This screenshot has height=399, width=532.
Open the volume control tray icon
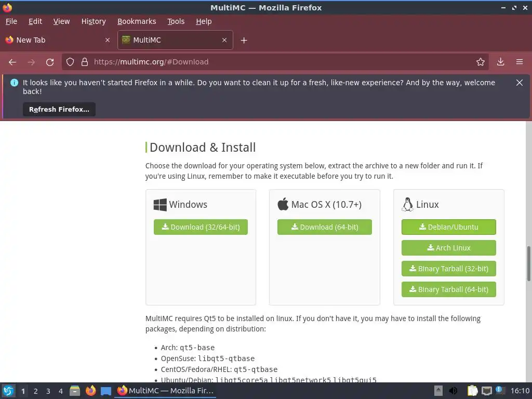(x=453, y=391)
